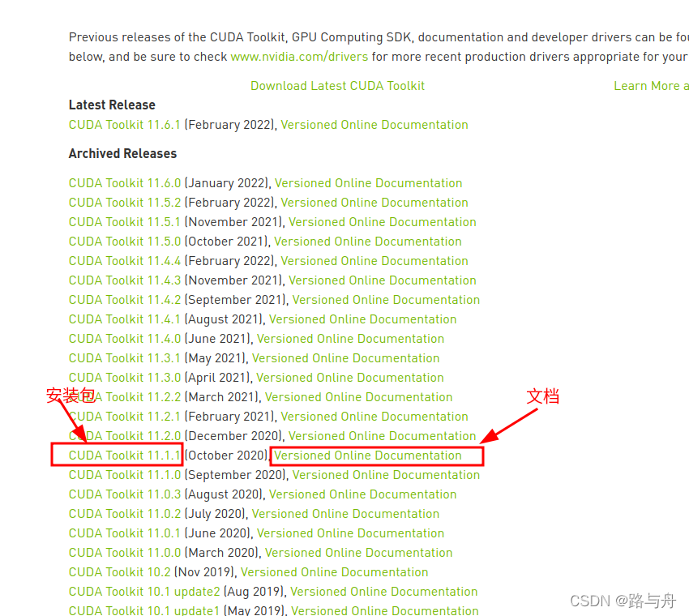Open the www.nvidia.com/drivers link
This screenshot has height=616, width=689.
(x=299, y=57)
